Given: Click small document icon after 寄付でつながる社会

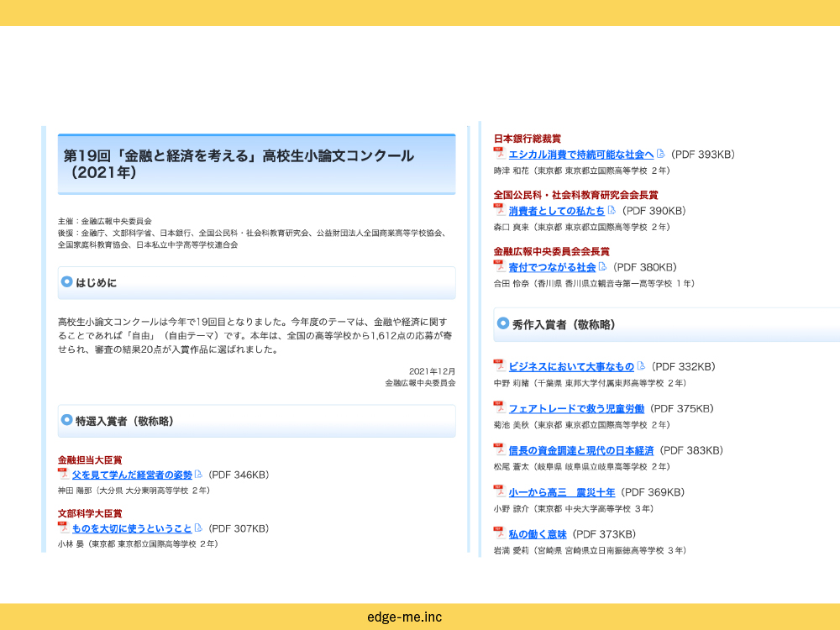Looking at the screenshot, I should [602, 267].
